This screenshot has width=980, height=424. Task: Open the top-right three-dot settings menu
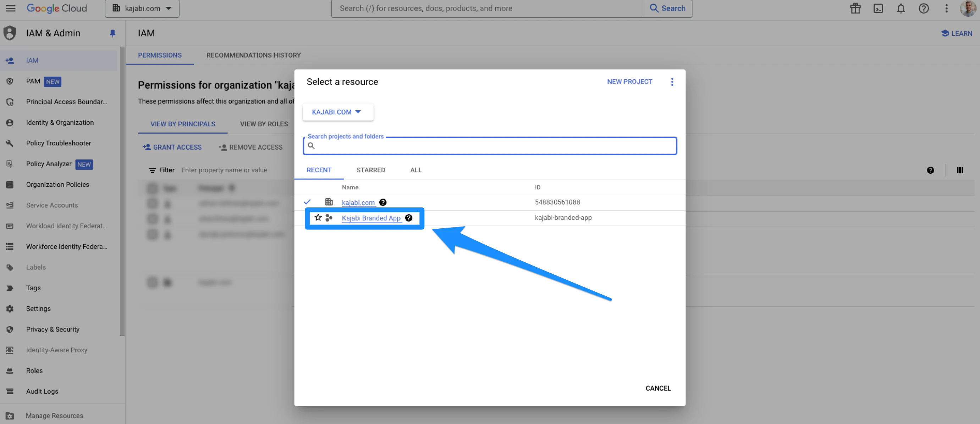coord(947,9)
